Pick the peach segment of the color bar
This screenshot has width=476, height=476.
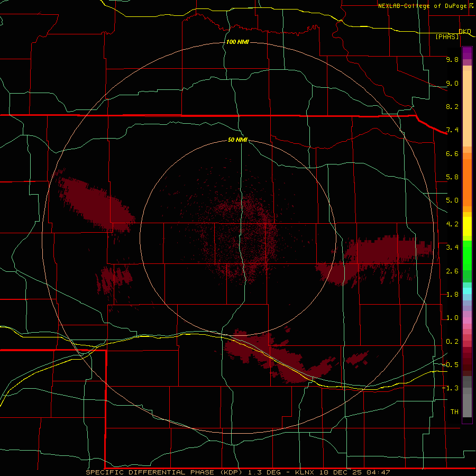(467, 108)
